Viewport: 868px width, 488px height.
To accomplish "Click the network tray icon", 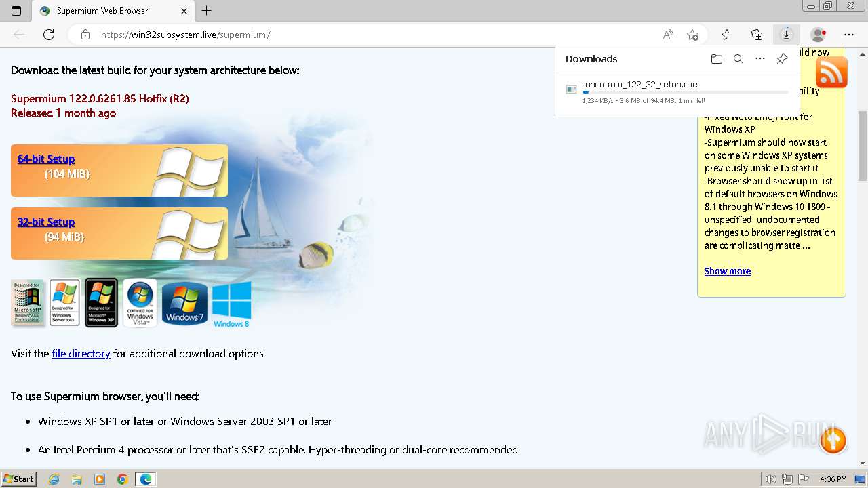I will click(x=787, y=479).
